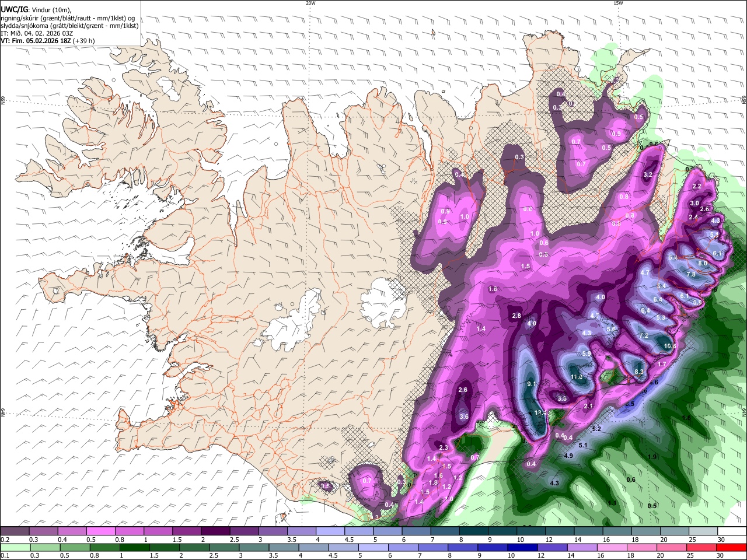Screen dimensions: 747x560
Task: Pick the dark teal snow legend swatch at 8
Action: point(473,531)
